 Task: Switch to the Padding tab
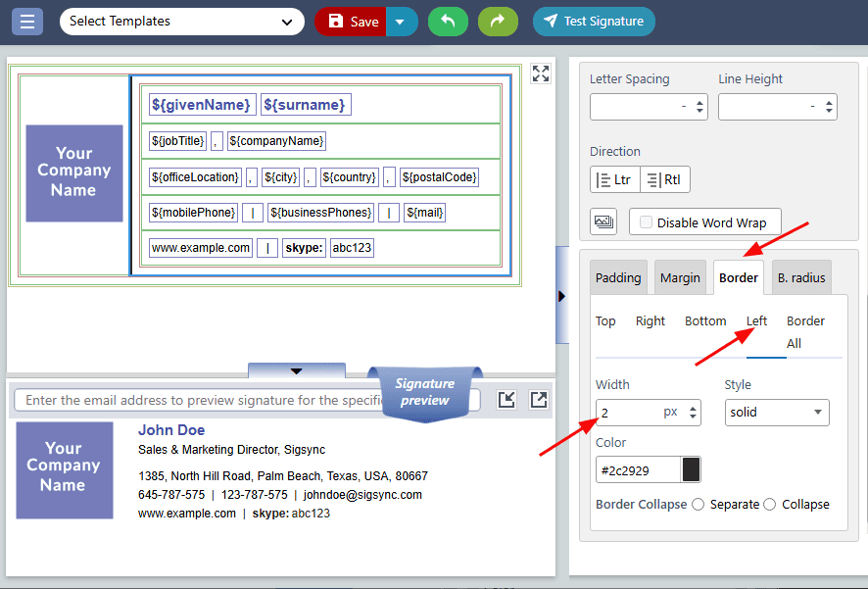[x=618, y=278]
